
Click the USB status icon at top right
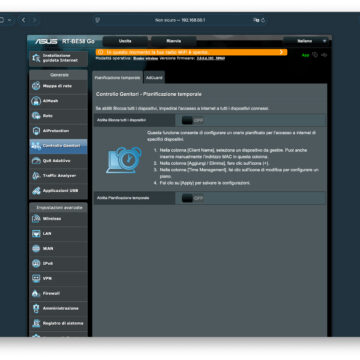324,55
